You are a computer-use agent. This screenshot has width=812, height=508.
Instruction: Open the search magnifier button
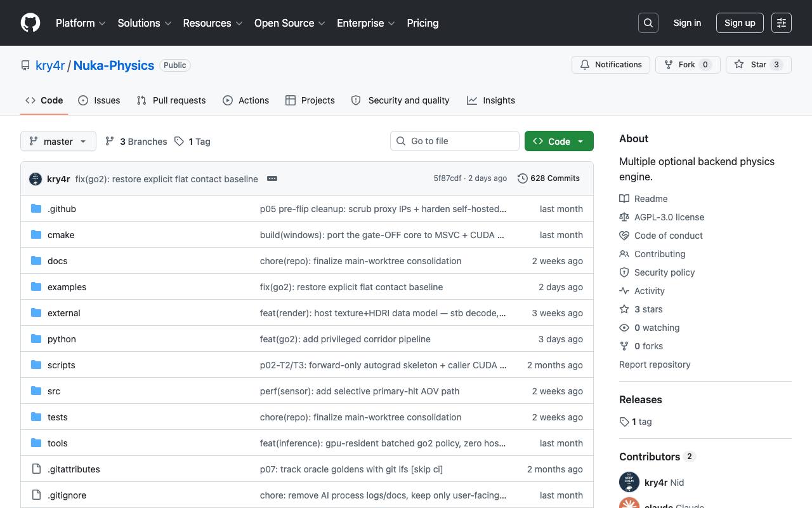coord(648,23)
